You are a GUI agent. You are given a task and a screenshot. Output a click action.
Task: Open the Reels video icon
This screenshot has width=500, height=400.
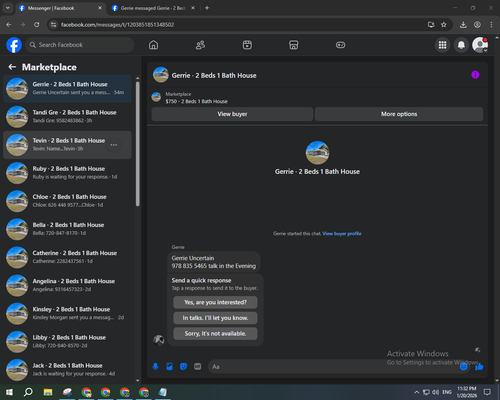247,45
